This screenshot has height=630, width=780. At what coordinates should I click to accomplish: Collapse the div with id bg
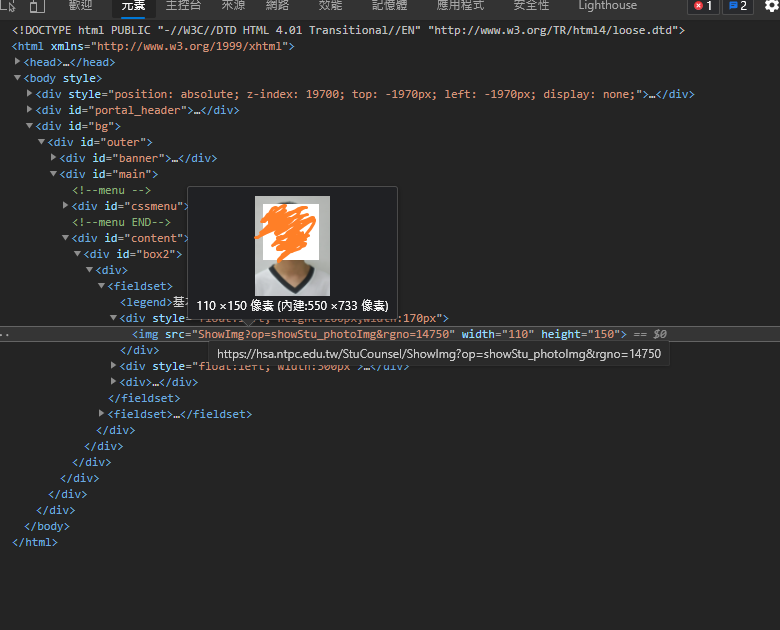29,125
